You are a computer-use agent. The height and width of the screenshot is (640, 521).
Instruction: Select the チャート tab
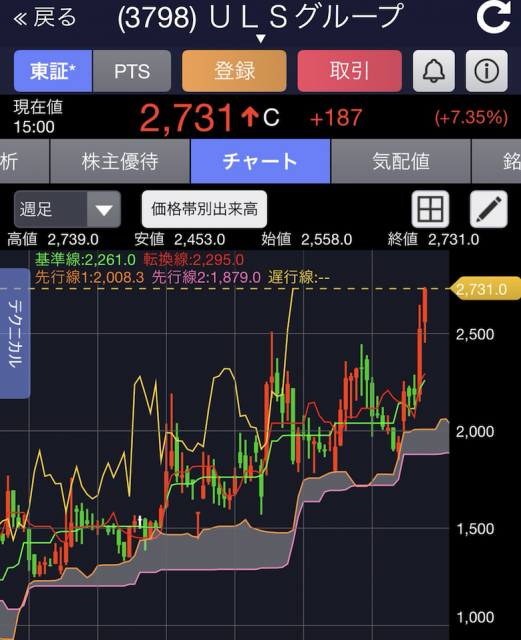(x=260, y=161)
